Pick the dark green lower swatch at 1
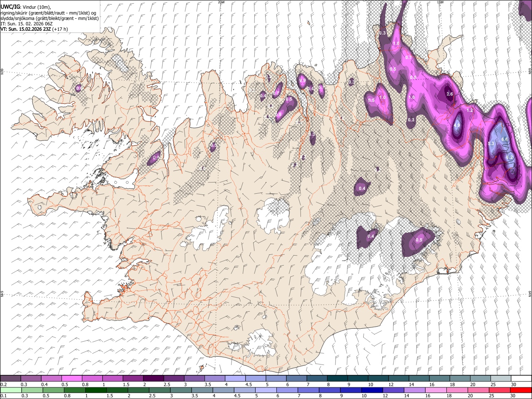This screenshot has width=532, height=399. [96, 390]
